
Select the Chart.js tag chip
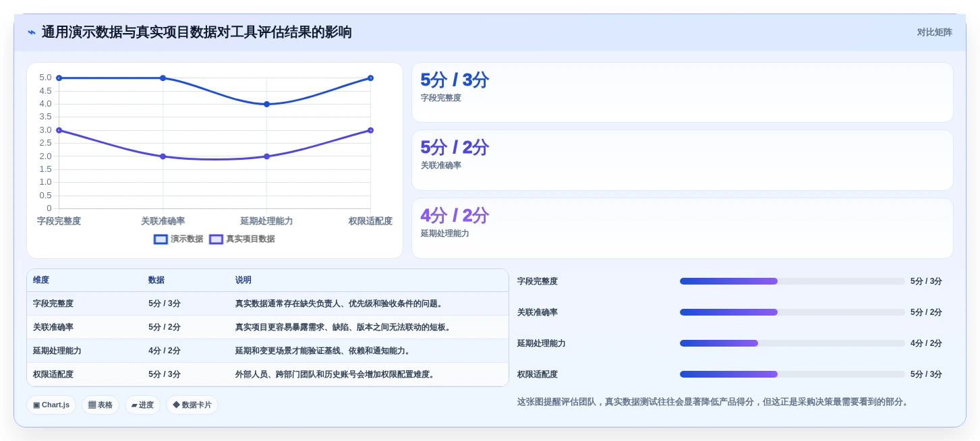point(51,405)
